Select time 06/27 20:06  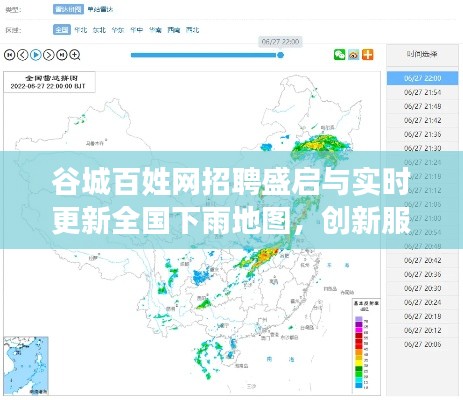422,344
